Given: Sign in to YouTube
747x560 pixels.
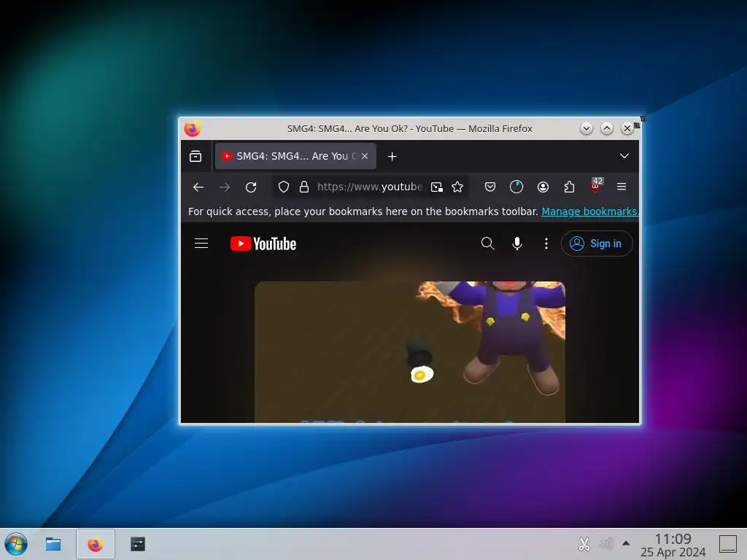Looking at the screenshot, I should tap(597, 244).
